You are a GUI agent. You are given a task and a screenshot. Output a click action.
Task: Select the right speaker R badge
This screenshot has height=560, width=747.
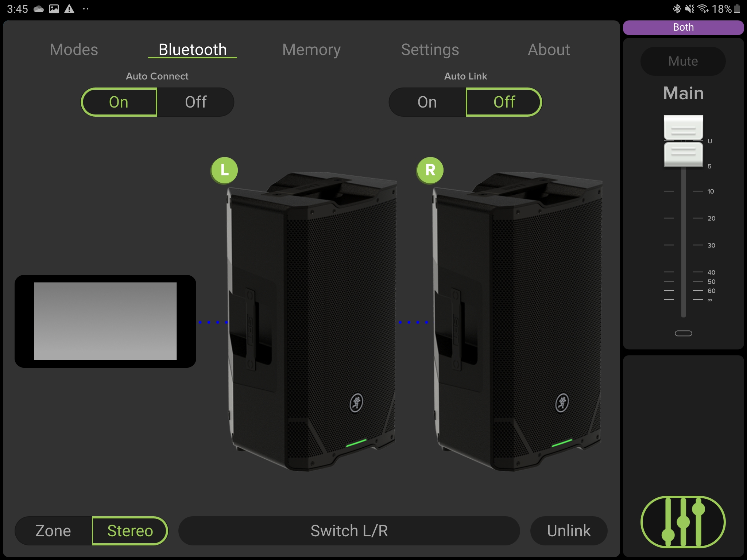(x=430, y=170)
